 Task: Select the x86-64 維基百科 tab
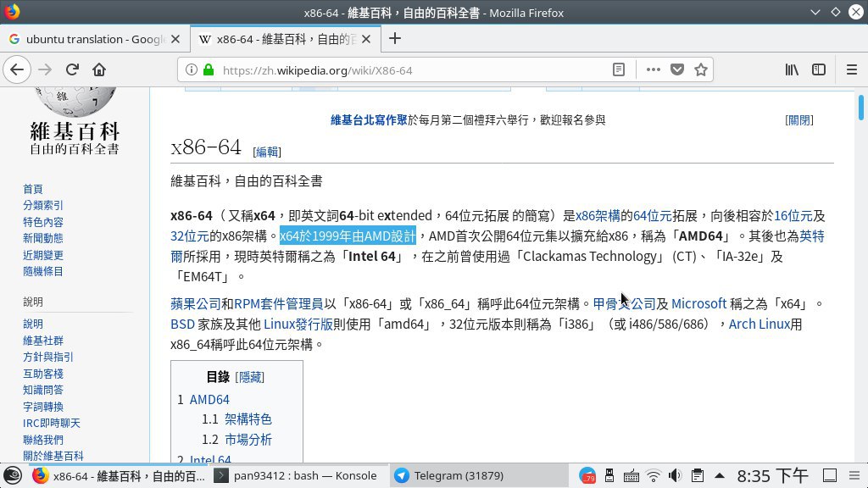point(285,39)
